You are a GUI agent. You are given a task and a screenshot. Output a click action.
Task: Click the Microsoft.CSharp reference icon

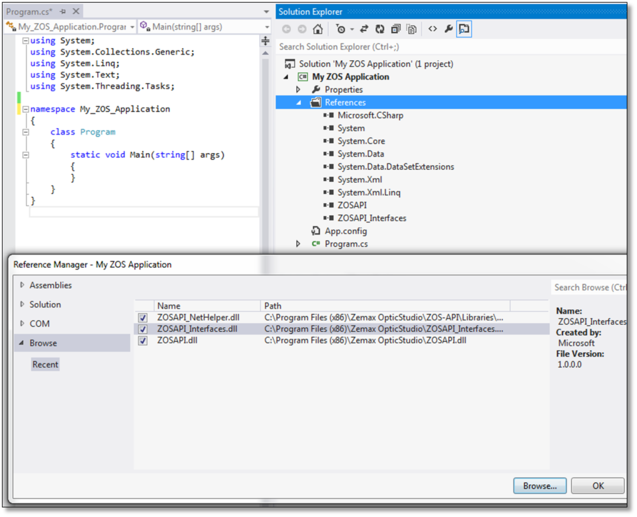tap(328, 115)
